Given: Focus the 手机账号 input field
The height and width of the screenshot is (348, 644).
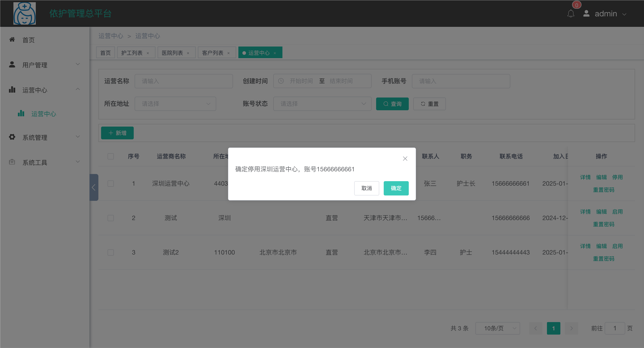Looking at the screenshot, I should tap(461, 81).
